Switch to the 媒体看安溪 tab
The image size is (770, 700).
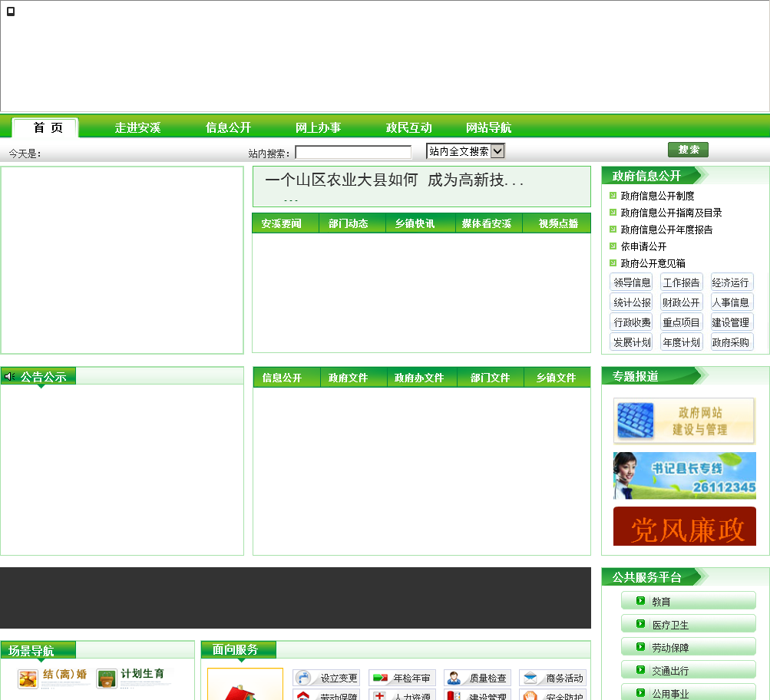click(488, 223)
